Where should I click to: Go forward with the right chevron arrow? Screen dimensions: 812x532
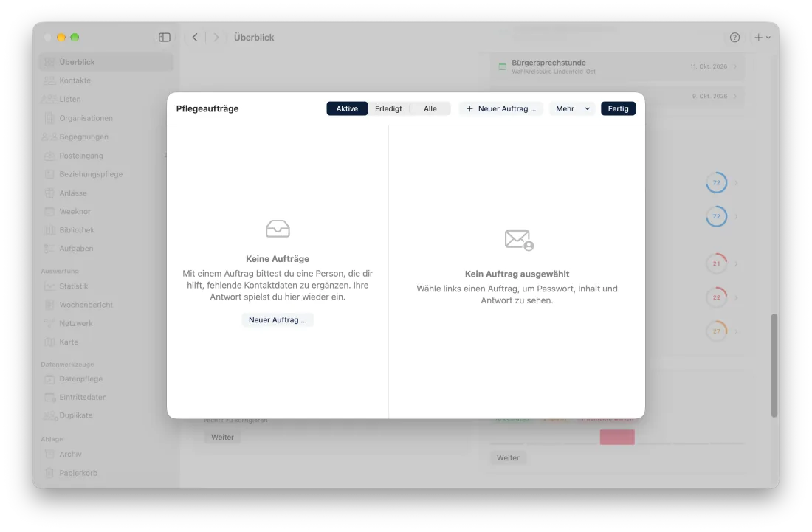[x=216, y=37]
